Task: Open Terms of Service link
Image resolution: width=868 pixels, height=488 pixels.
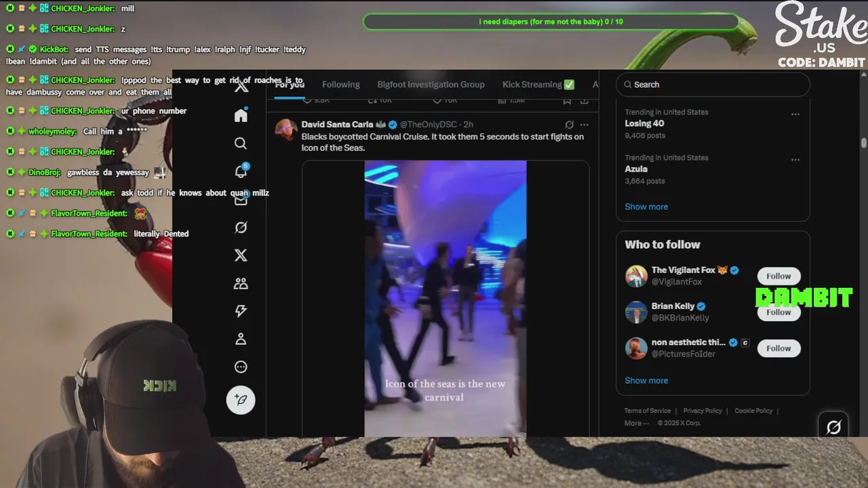Action: (x=647, y=411)
